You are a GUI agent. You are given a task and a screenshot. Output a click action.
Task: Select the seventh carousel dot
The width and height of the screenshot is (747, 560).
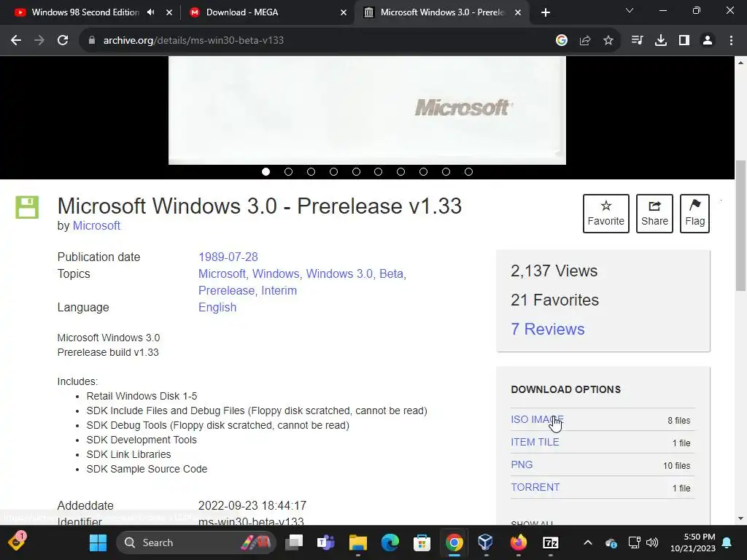pyautogui.click(x=400, y=172)
